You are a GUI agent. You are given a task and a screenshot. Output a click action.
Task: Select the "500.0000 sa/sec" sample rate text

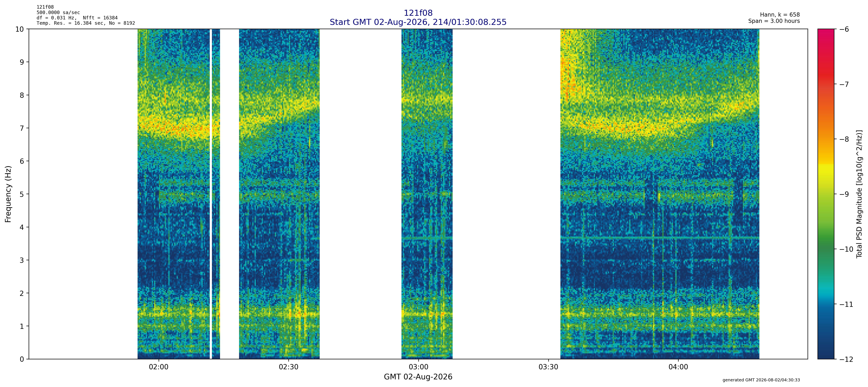[x=58, y=12]
